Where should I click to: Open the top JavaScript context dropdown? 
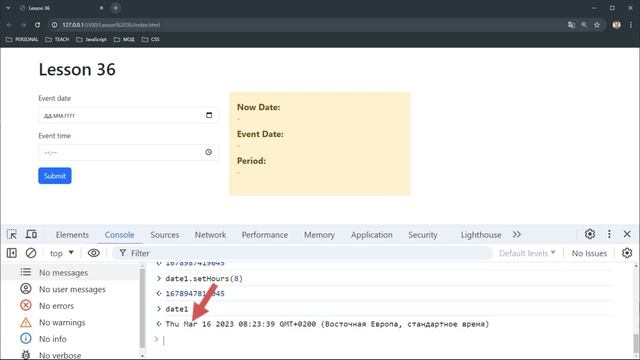(62, 253)
